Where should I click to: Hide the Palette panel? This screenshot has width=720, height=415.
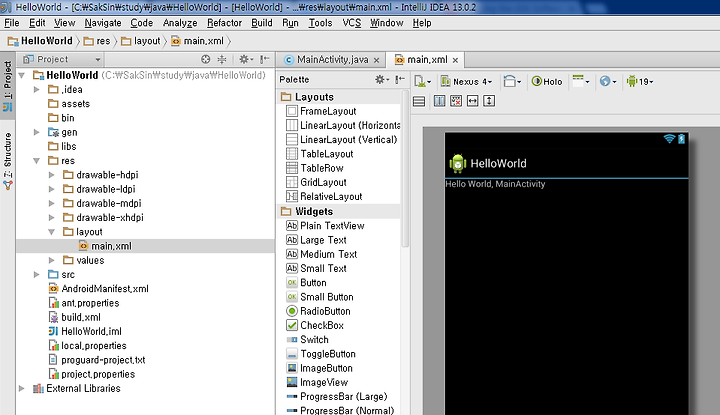(400, 79)
